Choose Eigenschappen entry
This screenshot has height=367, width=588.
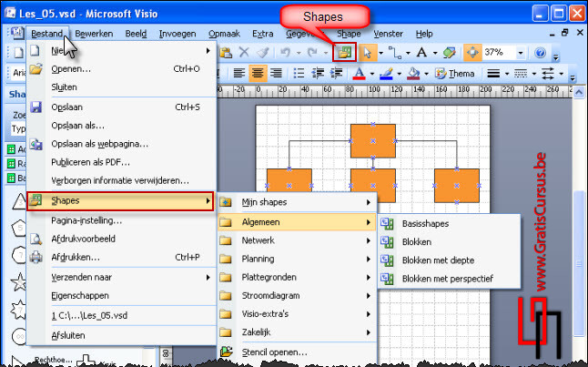click(x=121, y=296)
